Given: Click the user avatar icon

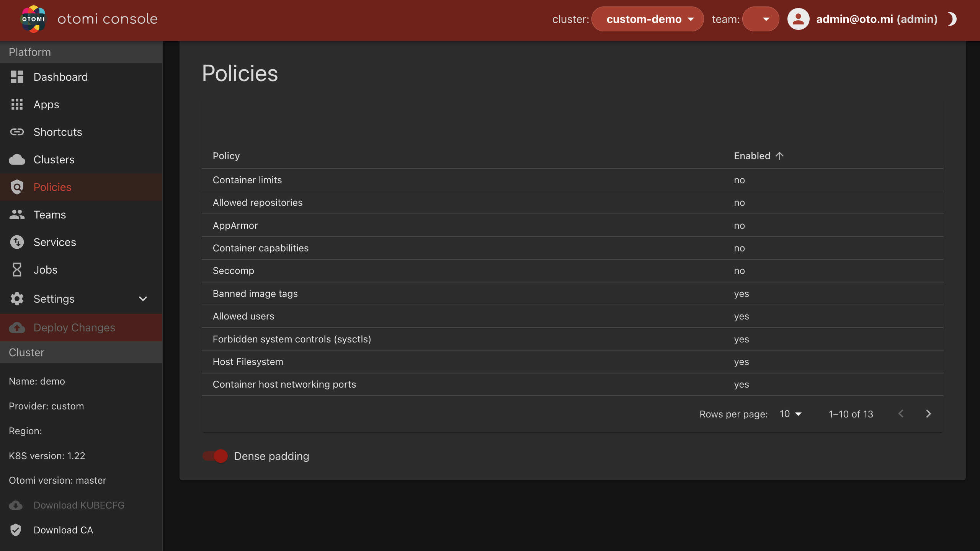Looking at the screenshot, I should tap(798, 19).
